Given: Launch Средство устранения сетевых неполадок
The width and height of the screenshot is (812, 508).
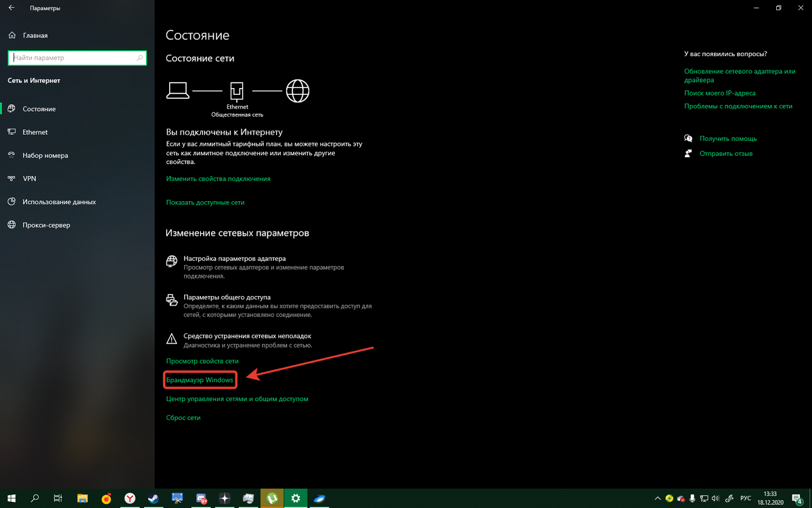Looking at the screenshot, I should [x=247, y=336].
